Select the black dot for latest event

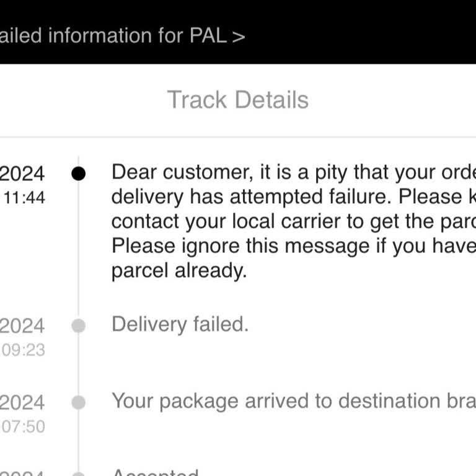pos(78,174)
